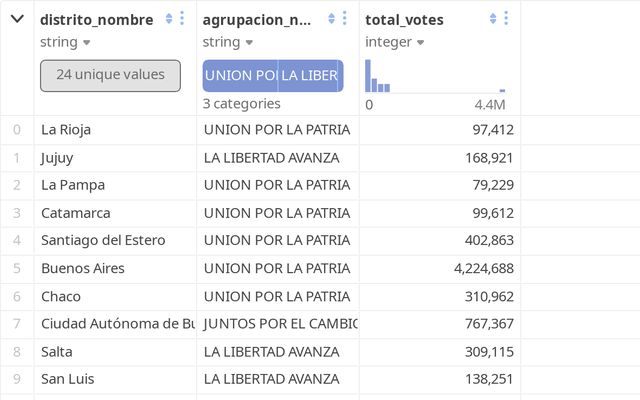
Task: Click the 3 categories label
Action: 241,103
